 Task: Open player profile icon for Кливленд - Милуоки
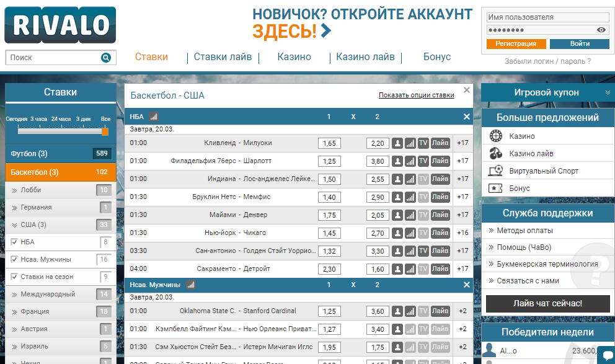397,143
